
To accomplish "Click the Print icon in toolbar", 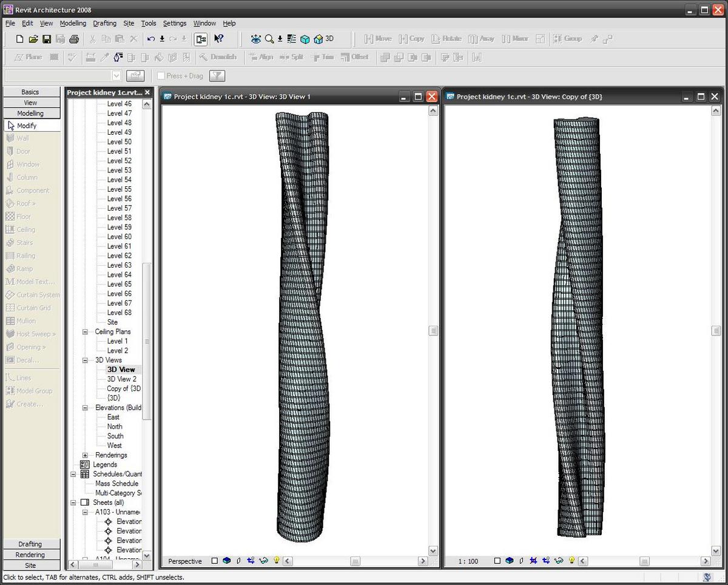I will [x=74, y=39].
